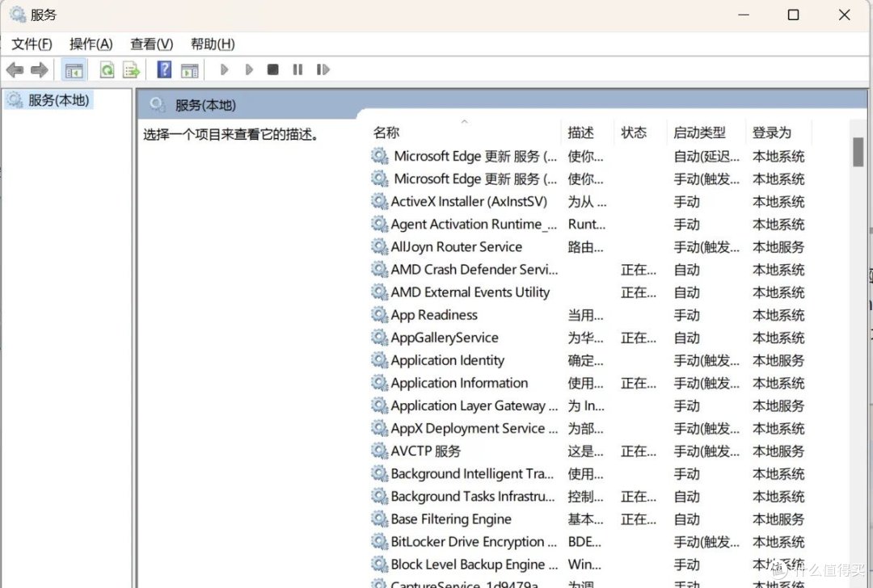Click gear icon beside AVCTP 服务

[380, 451]
